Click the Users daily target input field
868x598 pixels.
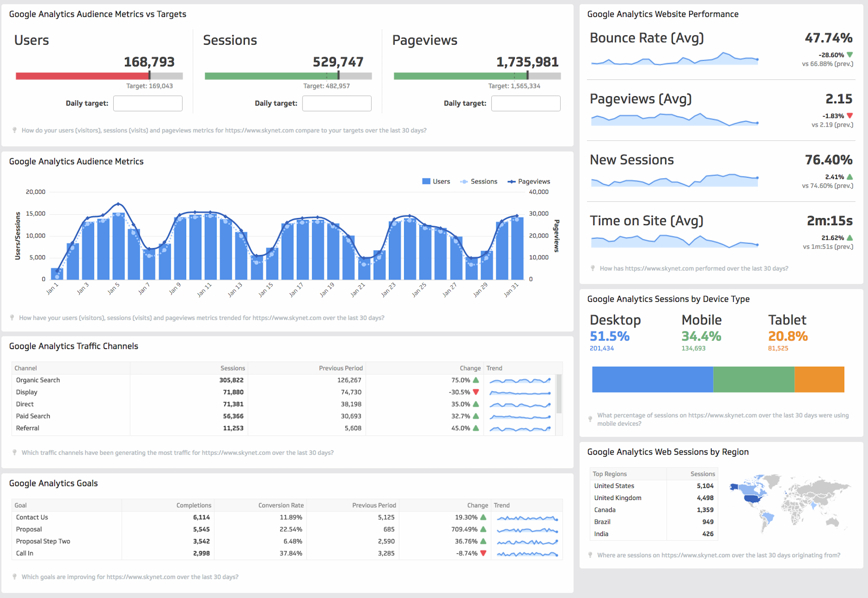148,103
